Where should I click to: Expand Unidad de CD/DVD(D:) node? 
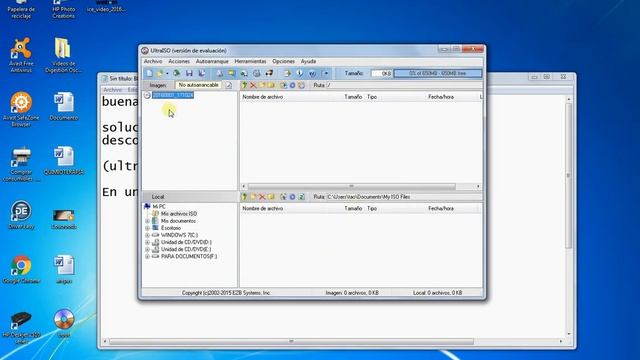pyautogui.click(x=147, y=242)
